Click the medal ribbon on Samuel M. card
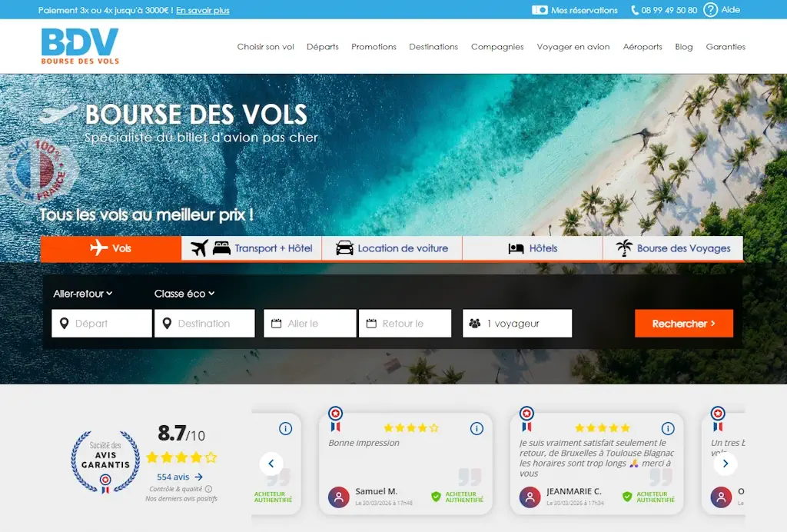 tap(335, 419)
